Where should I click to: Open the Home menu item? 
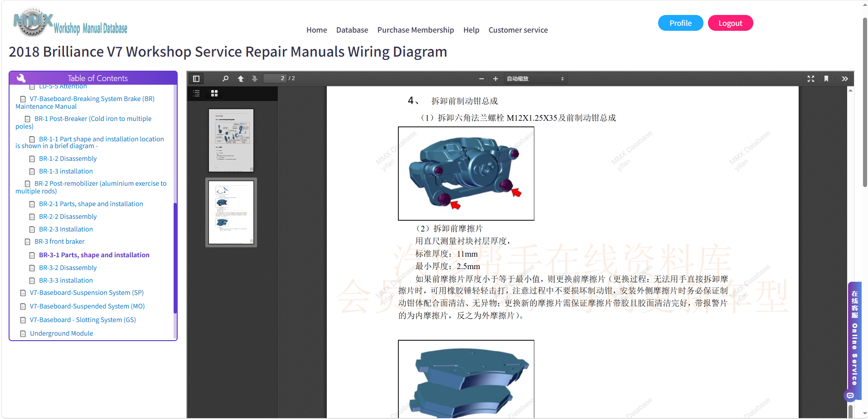(317, 30)
